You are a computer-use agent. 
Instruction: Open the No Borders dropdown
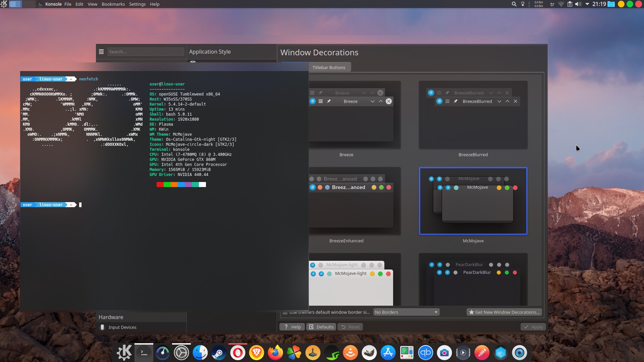pos(406,312)
